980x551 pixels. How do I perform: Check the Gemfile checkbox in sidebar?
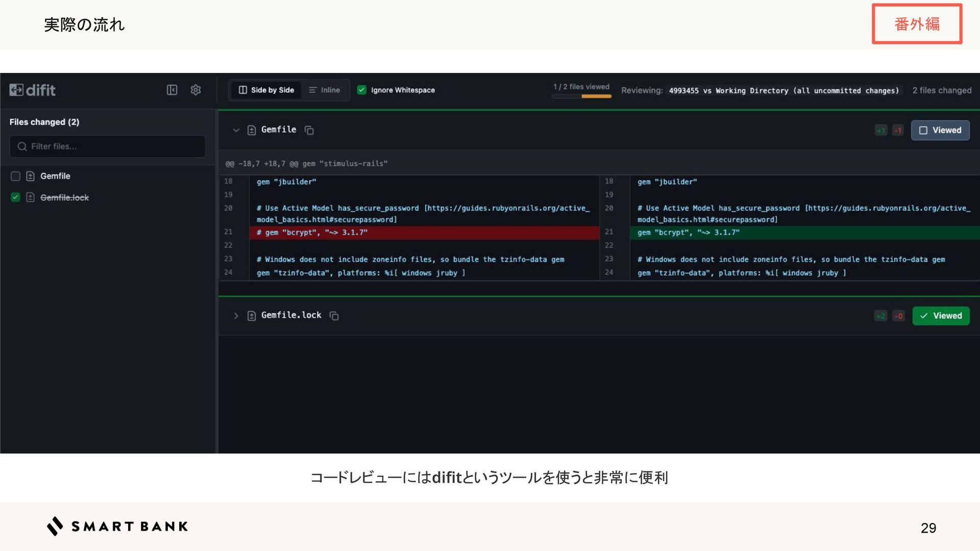coord(15,176)
